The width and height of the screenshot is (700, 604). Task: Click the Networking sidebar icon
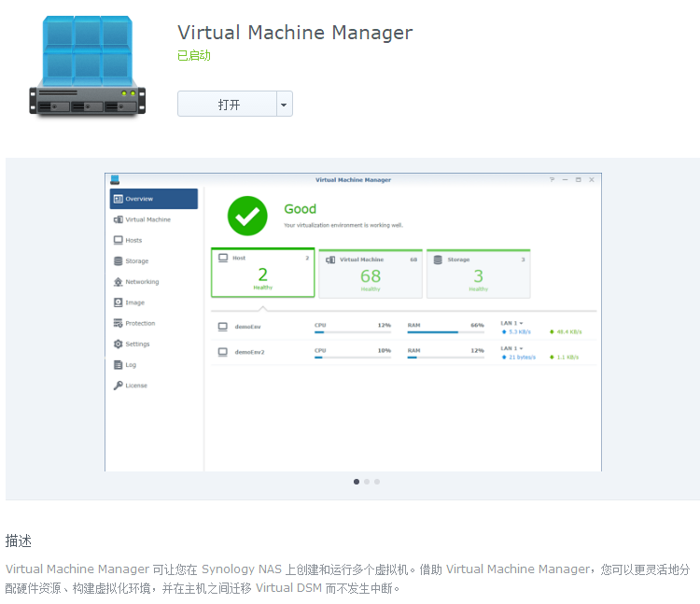tap(118, 282)
